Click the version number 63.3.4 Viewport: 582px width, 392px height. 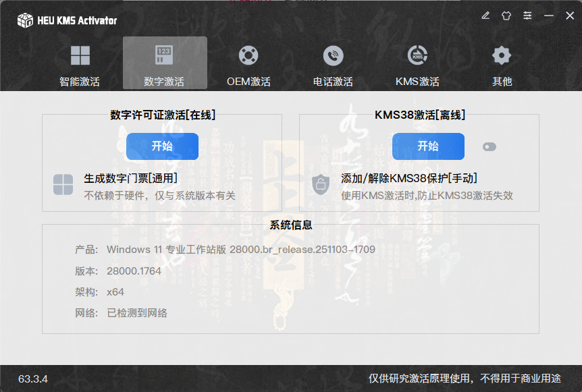[x=33, y=379]
